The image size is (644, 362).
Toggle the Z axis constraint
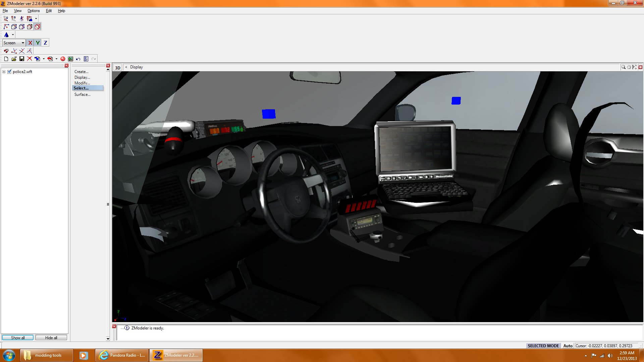click(45, 43)
